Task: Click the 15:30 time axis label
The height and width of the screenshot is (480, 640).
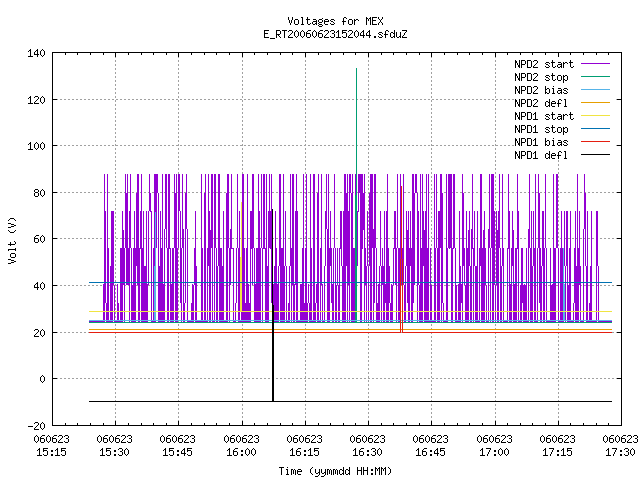Action: coord(115,452)
